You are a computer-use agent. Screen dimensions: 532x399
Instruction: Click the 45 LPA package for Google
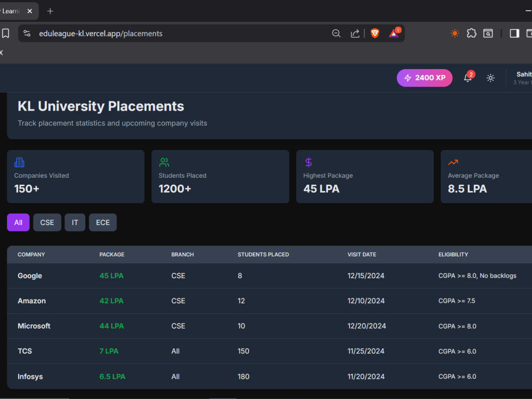pyautogui.click(x=111, y=276)
